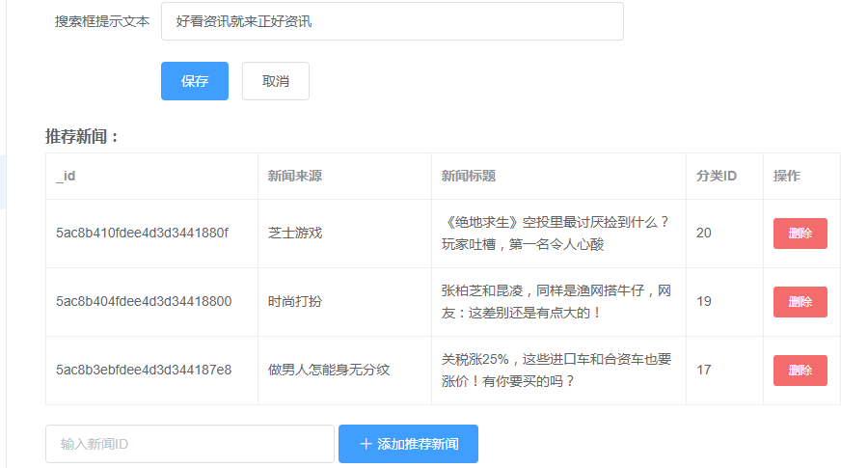Viewport: 868px width, 468px height.
Task: Select the 操作 column header
Action: 801,177
